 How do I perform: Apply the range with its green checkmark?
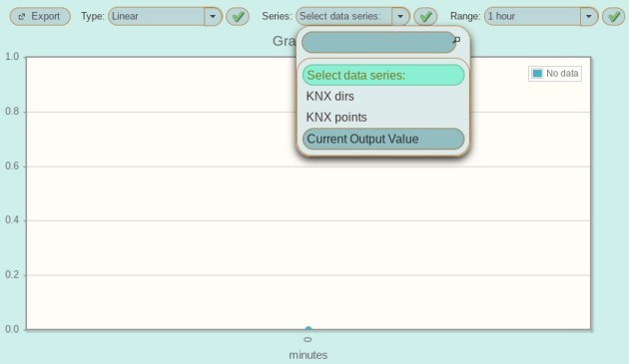coord(613,16)
